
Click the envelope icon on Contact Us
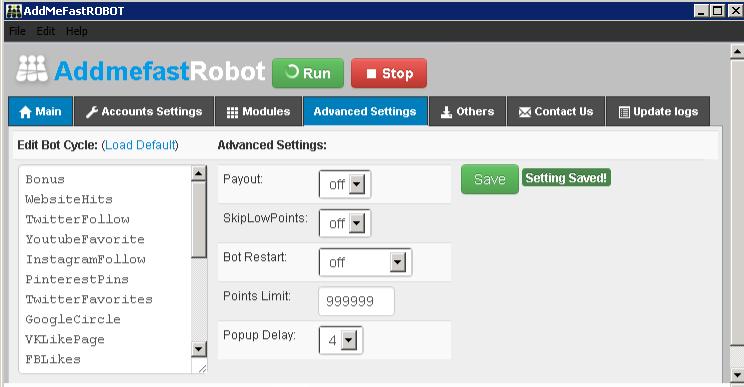click(525, 112)
